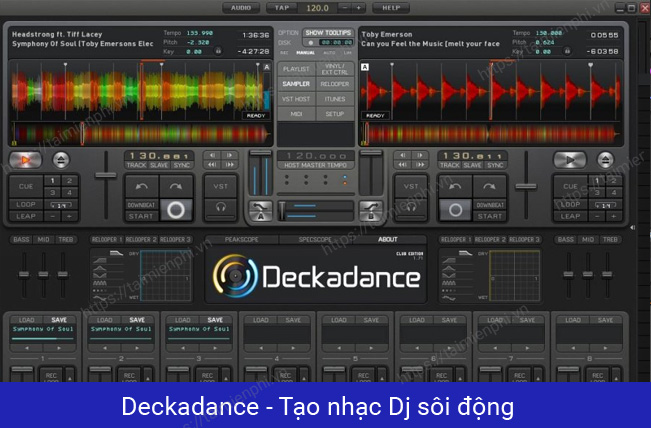Toggle TRACK on the left deck
651x428 pixels.
136,165
